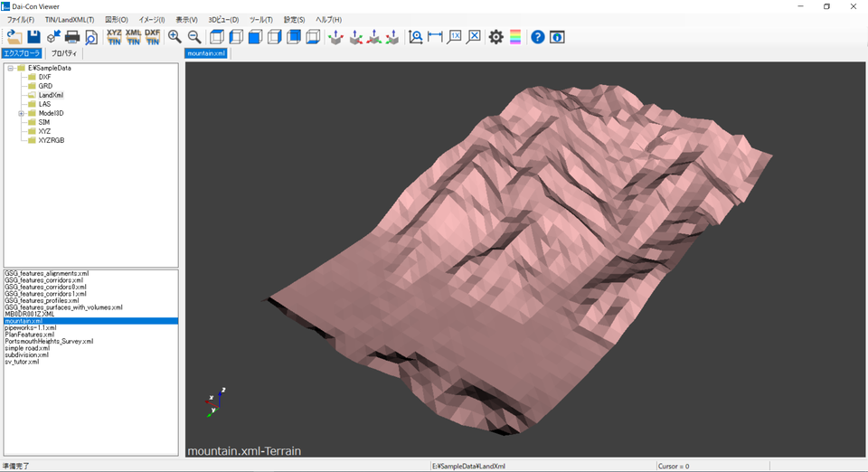Open the 図形(O) menu
This screenshot has width=868, height=472.
coord(117,19)
